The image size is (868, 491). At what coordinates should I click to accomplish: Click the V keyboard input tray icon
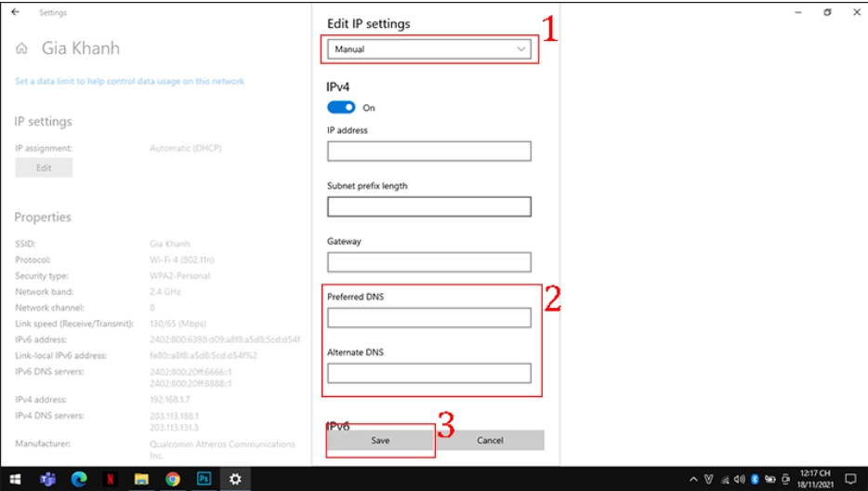pos(708,479)
